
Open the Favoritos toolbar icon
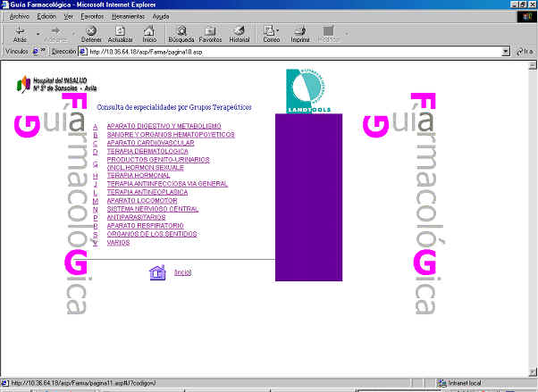(210, 31)
